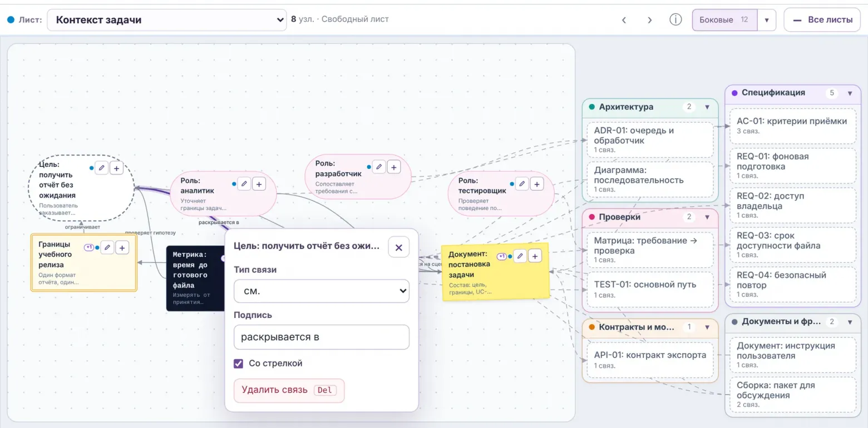
Task: Open the arrow menu beside "Боковые"
Action: pos(766,20)
